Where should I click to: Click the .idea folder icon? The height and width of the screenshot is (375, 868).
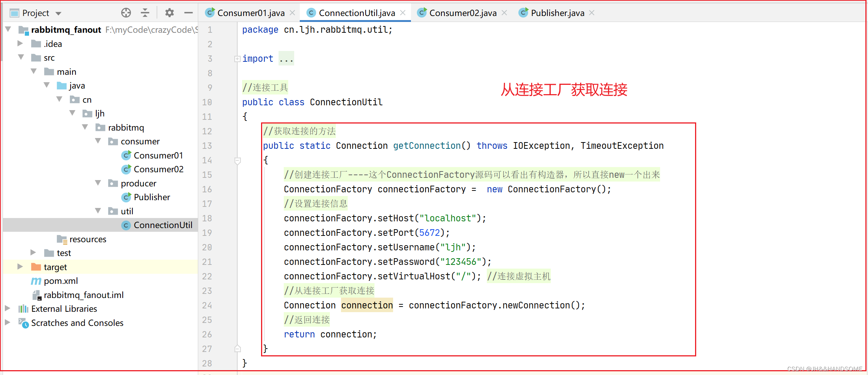[x=36, y=44]
